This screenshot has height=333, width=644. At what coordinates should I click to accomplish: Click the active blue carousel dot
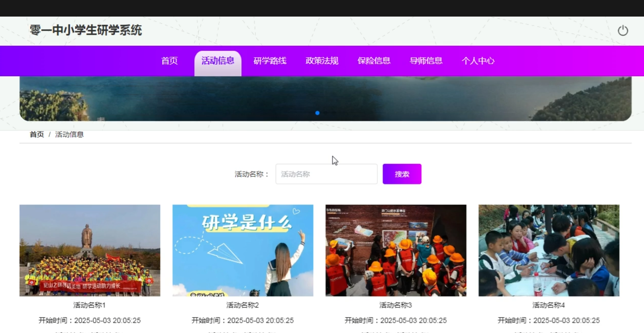(x=317, y=113)
